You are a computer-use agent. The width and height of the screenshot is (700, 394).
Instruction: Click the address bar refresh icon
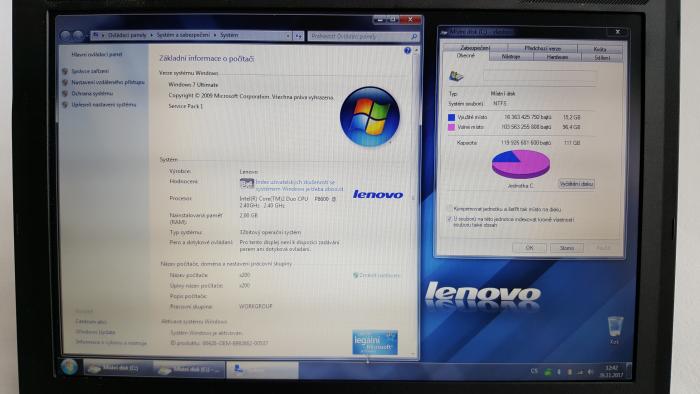(298, 36)
